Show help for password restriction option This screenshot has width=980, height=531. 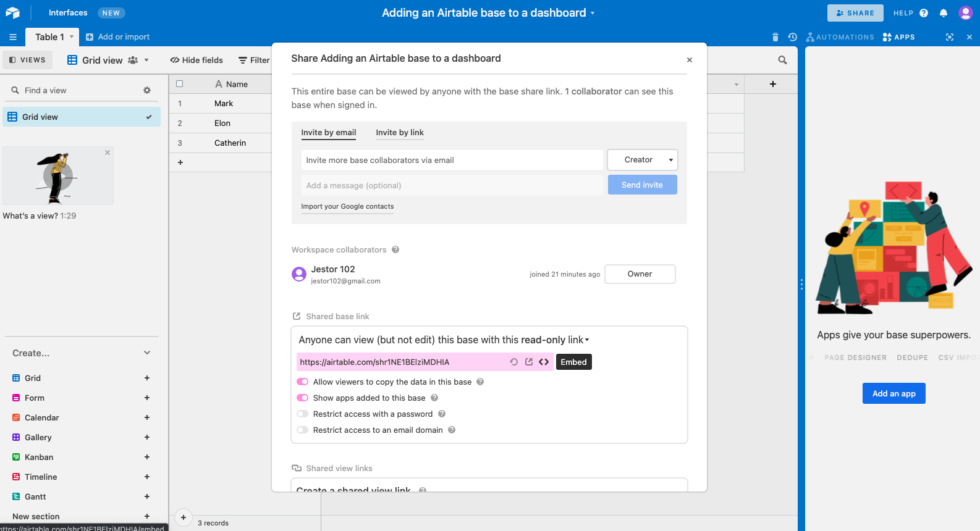442,414
